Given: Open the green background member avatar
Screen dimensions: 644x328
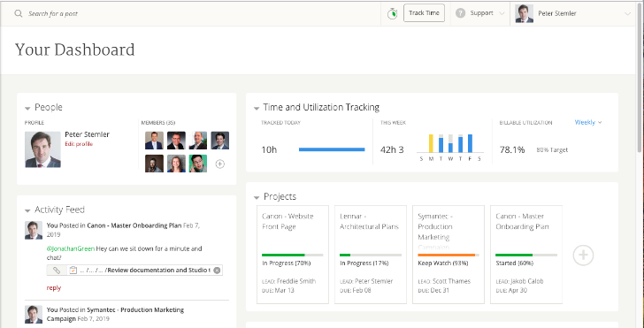Looking at the screenshot, I should tap(198, 164).
